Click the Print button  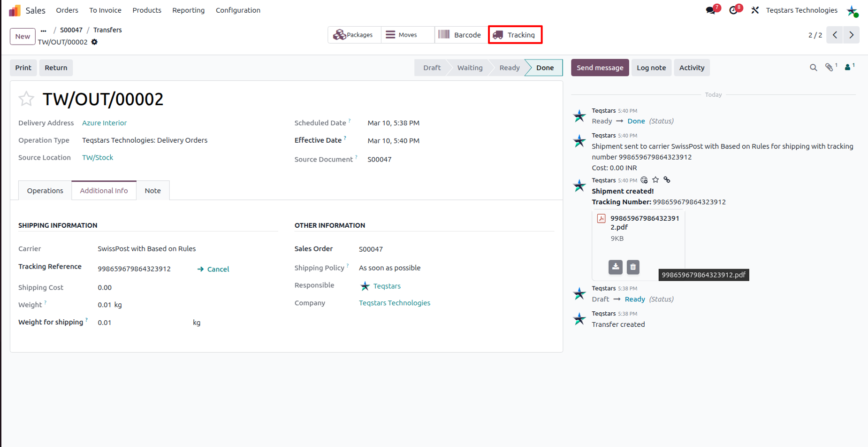click(23, 68)
